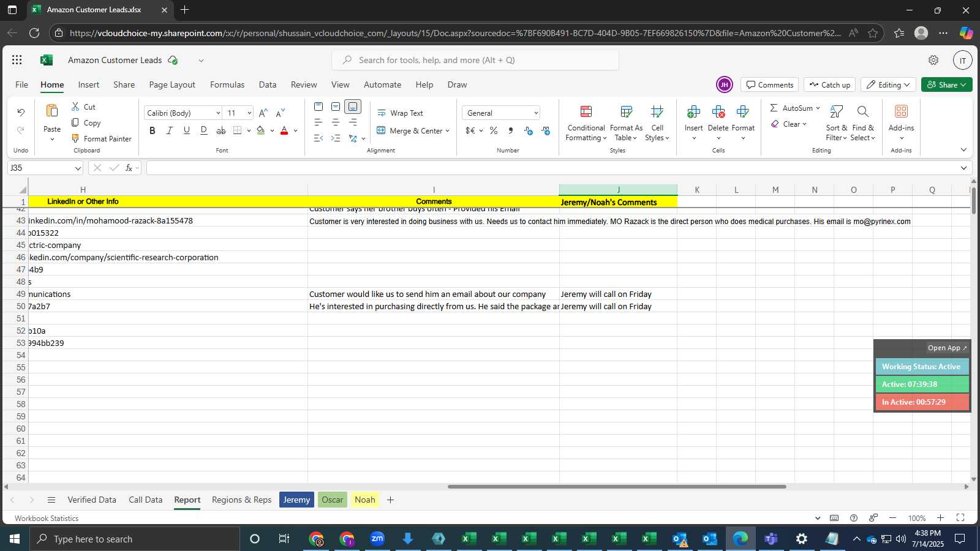Image resolution: width=980 pixels, height=551 pixels.
Task: Open the Data ribbon tab
Action: coord(268,85)
